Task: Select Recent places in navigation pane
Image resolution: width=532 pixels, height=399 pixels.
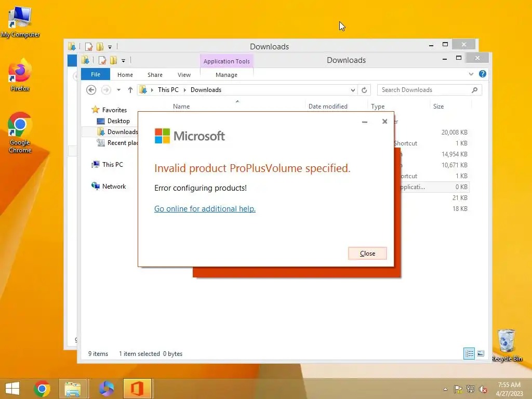Action: tap(117, 143)
